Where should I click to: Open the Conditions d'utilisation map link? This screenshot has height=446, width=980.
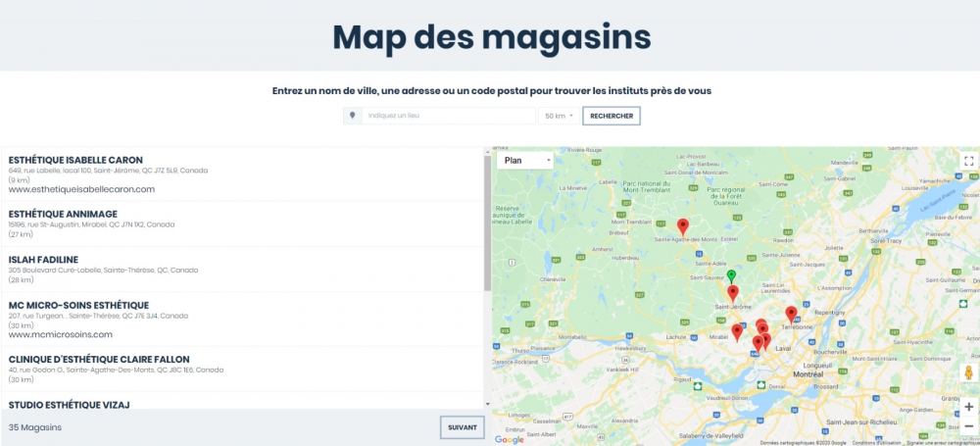tap(874, 442)
